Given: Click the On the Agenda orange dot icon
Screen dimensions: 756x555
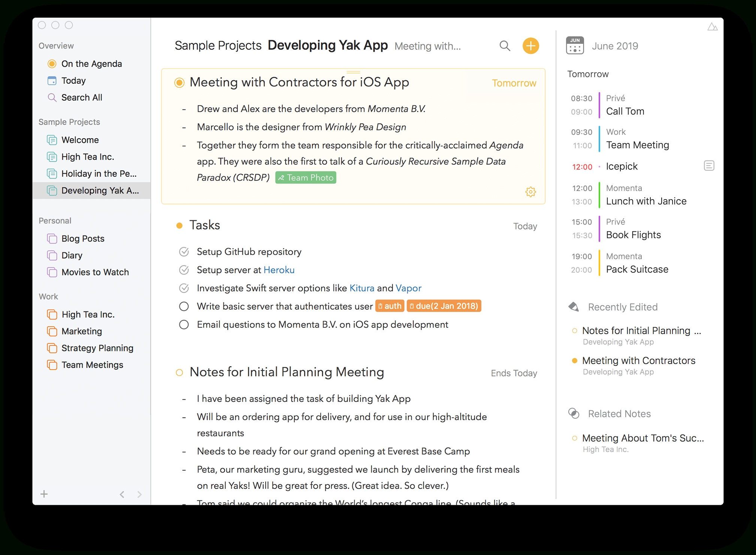Looking at the screenshot, I should 52,64.
